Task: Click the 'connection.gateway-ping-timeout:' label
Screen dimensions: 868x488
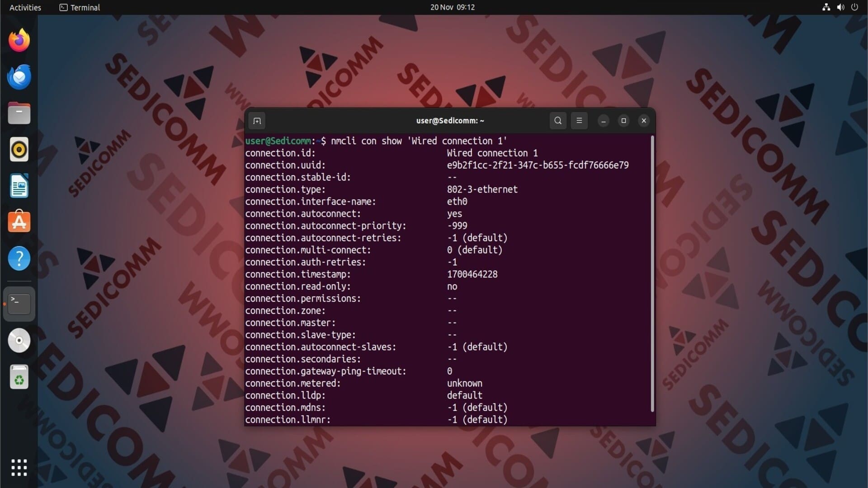Action: coord(325,371)
